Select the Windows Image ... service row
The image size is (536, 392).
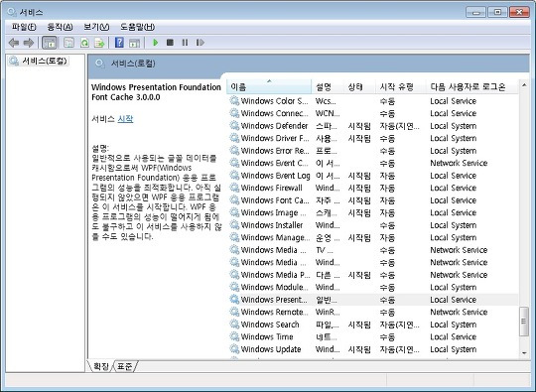pos(373,212)
